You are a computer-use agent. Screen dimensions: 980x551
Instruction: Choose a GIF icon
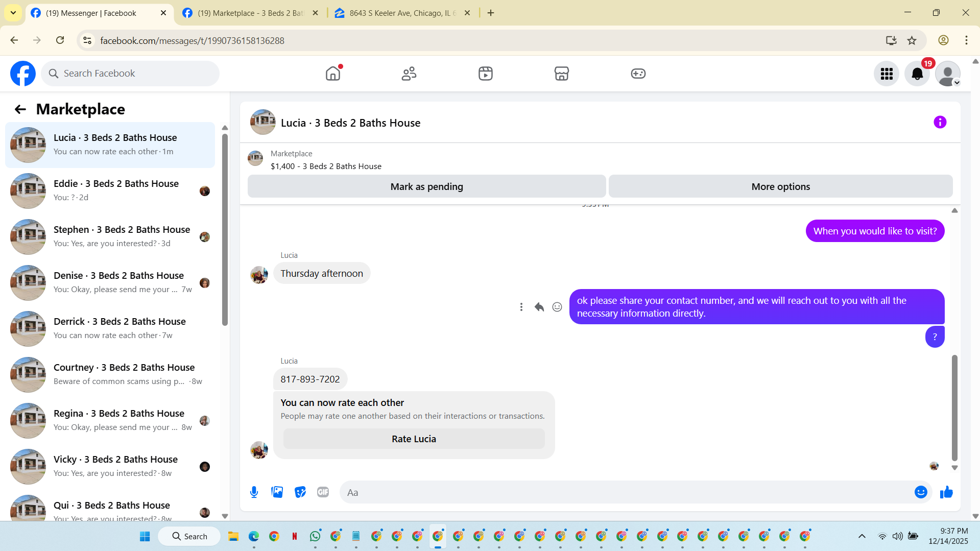point(323,492)
